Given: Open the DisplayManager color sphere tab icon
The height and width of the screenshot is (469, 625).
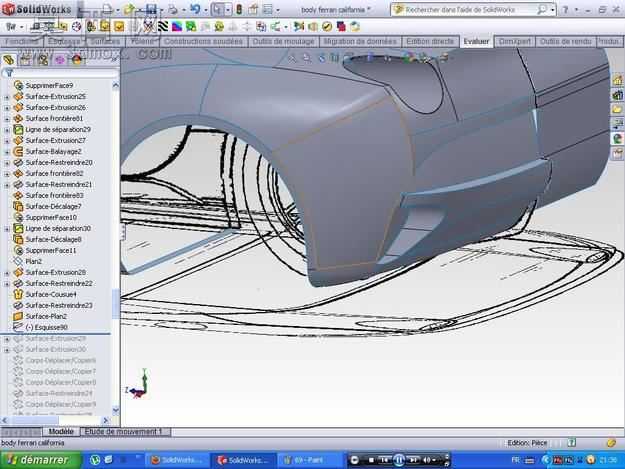Looking at the screenshot, I should click(x=77, y=60).
